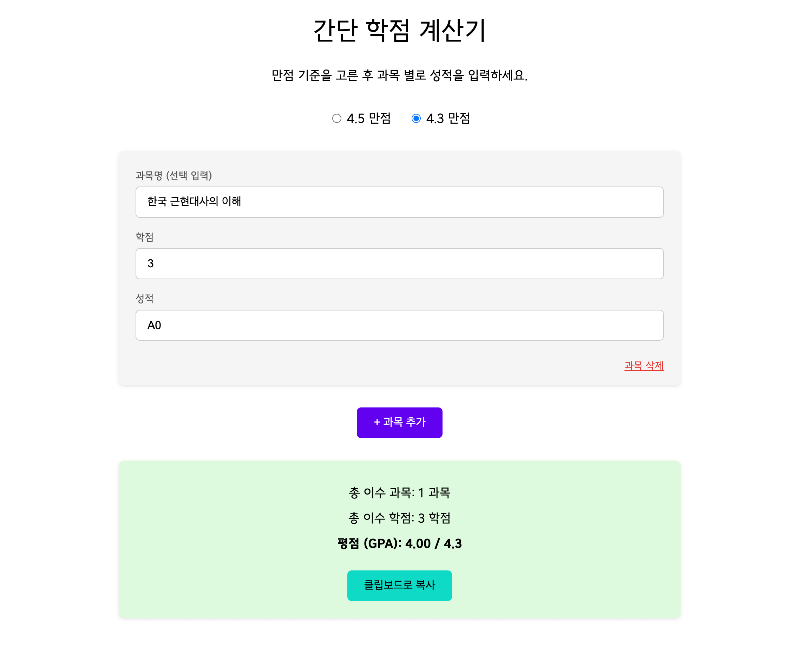Click the 성적 field containing A0
The height and width of the screenshot is (647, 812).
[x=399, y=325]
